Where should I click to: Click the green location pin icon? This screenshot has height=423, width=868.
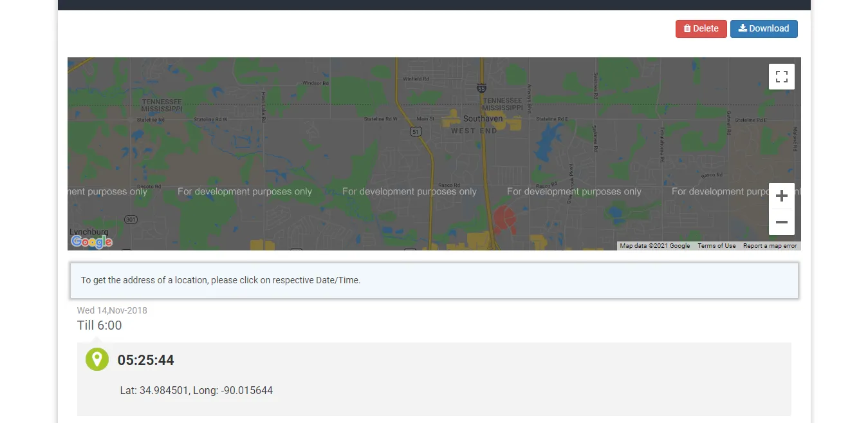point(97,359)
